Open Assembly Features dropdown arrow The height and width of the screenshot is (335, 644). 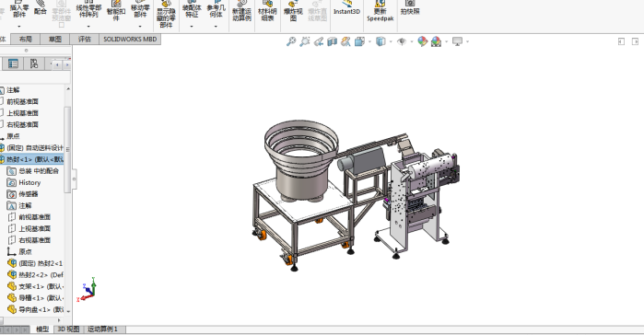(192, 27)
